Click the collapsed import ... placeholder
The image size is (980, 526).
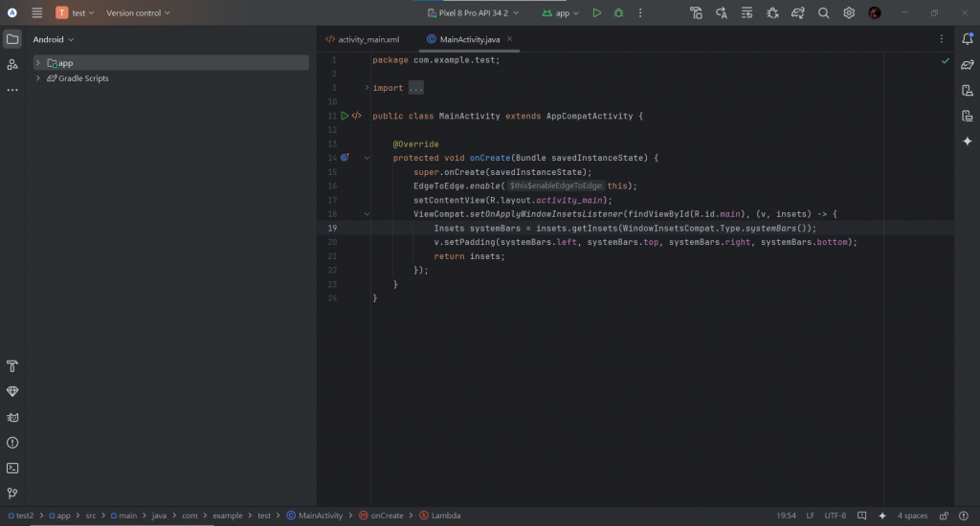415,88
